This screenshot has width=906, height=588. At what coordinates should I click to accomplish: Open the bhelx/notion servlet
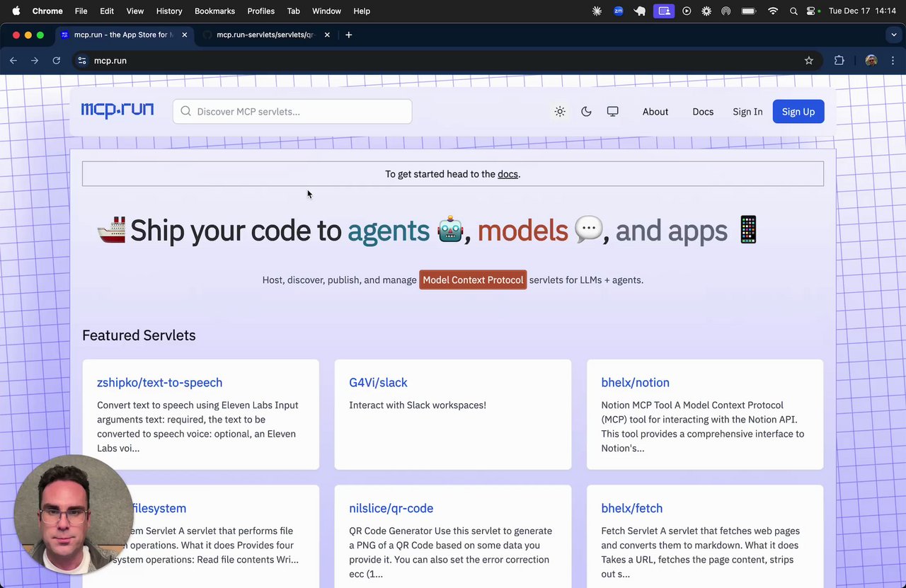pos(635,383)
